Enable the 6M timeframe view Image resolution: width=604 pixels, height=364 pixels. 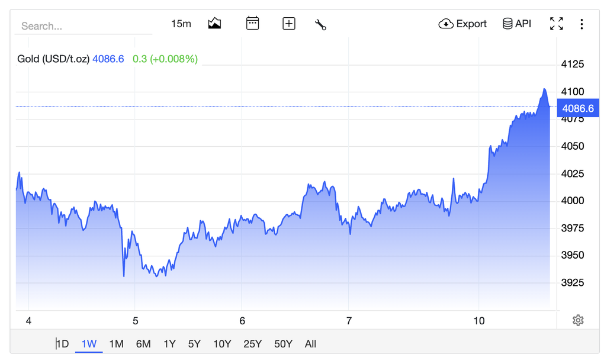click(x=143, y=343)
